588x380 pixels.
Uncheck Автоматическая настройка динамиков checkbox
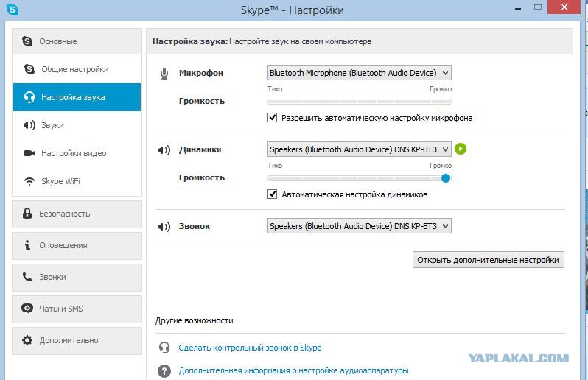(273, 194)
